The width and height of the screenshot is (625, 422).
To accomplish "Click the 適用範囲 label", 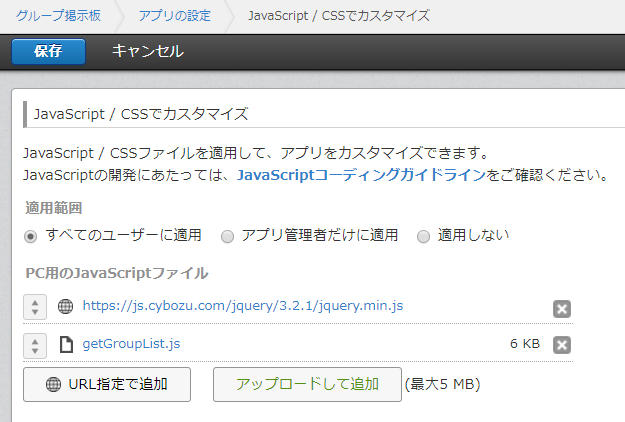I will click(x=54, y=208).
